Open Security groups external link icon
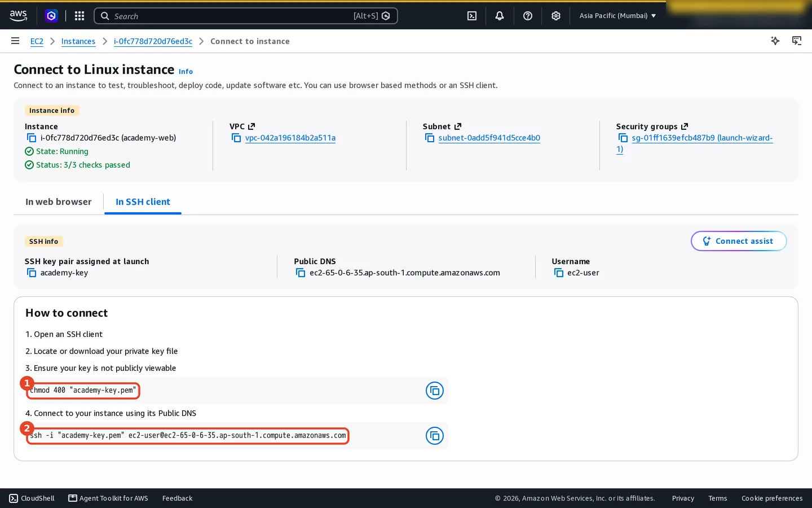 pos(685,126)
